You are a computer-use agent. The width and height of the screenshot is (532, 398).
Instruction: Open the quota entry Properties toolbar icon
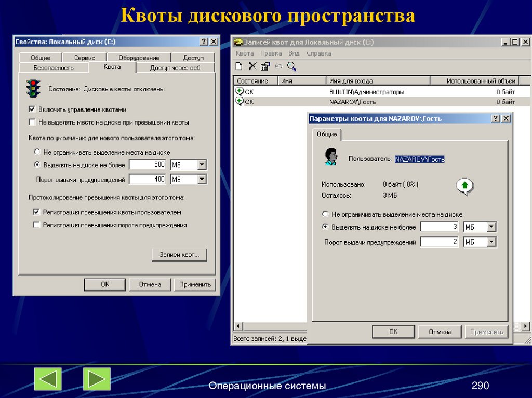(x=265, y=66)
